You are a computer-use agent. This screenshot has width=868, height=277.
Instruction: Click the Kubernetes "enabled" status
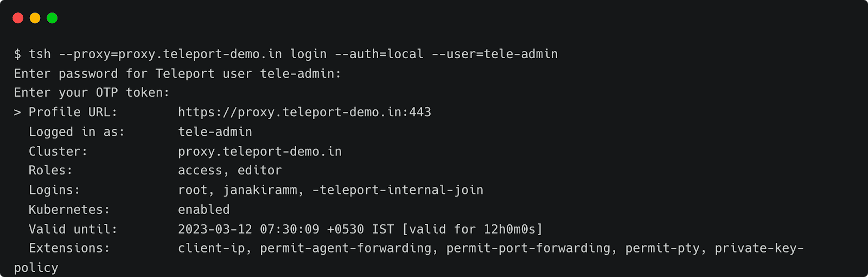[203, 210]
